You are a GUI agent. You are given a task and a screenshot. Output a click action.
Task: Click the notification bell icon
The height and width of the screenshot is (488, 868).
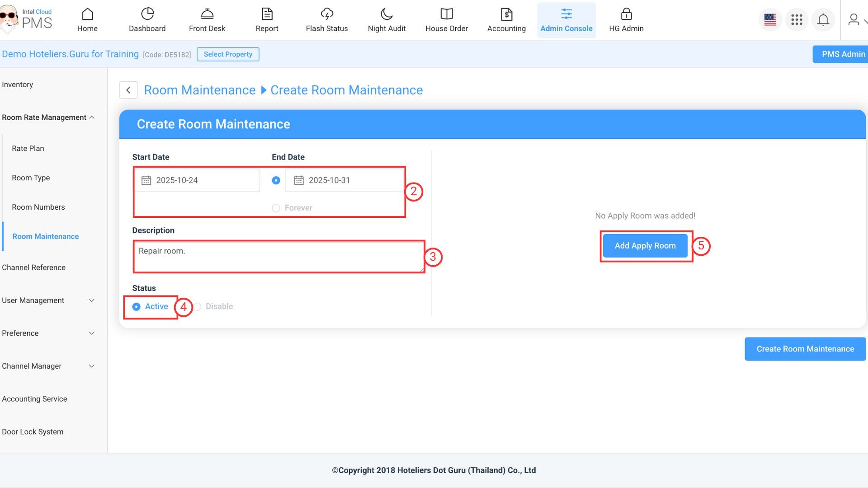tap(823, 20)
